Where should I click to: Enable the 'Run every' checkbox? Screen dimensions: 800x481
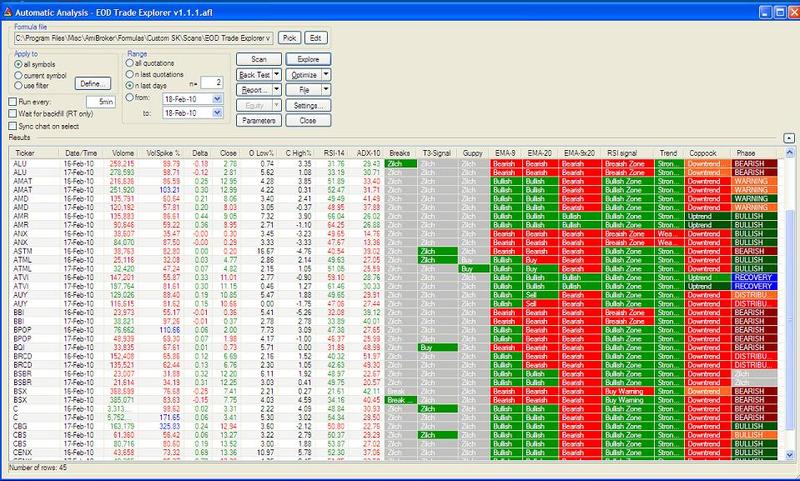(13, 102)
